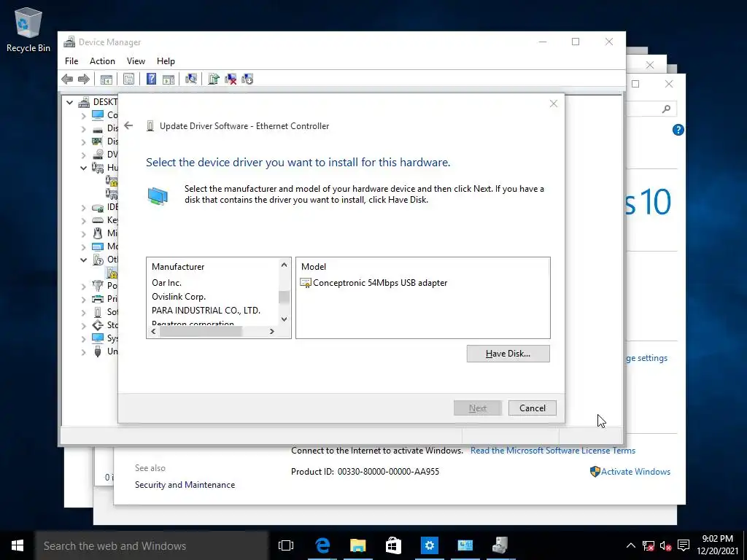Toggle the show/hide console tree toolbar icon
Screen dimensions: 747x560
tap(107, 79)
